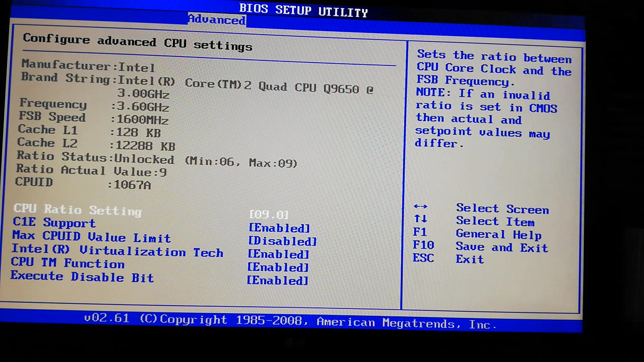This screenshot has width=644, height=362.
Task: Click the American Megatrends copyright footer
Action: (x=290, y=321)
